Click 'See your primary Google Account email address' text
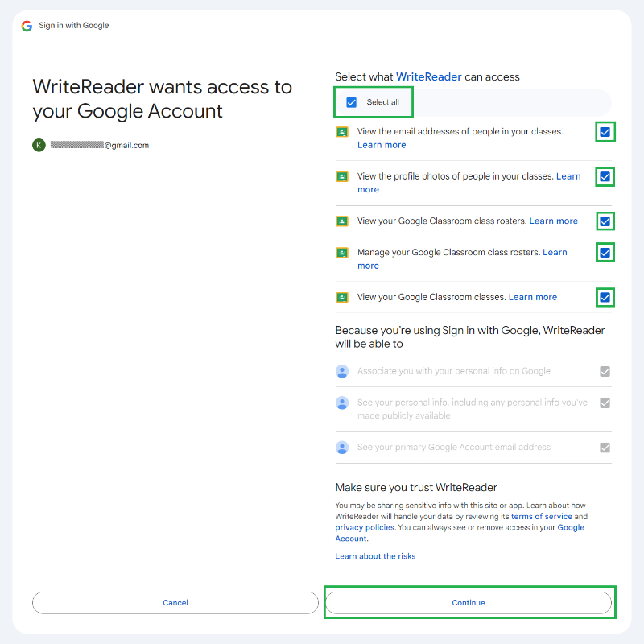Image resolution: width=644 pixels, height=644 pixels. point(454,448)
